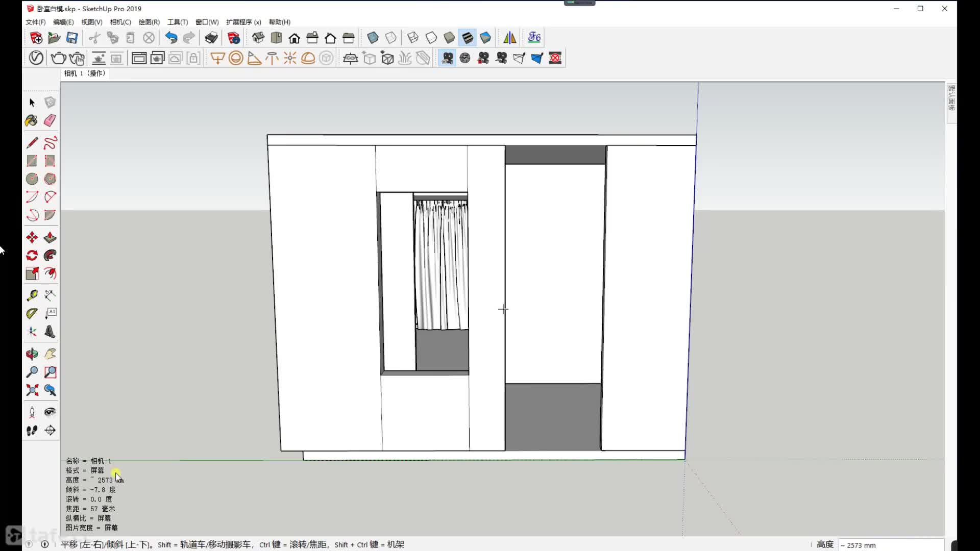Click the Print icon
Screen dimensions: 980x551
click(211, 38)
